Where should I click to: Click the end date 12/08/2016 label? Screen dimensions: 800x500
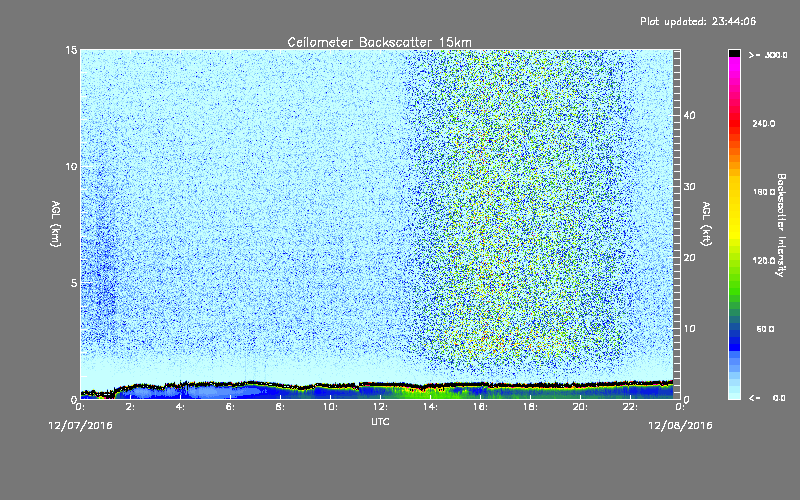coord(680,426)
